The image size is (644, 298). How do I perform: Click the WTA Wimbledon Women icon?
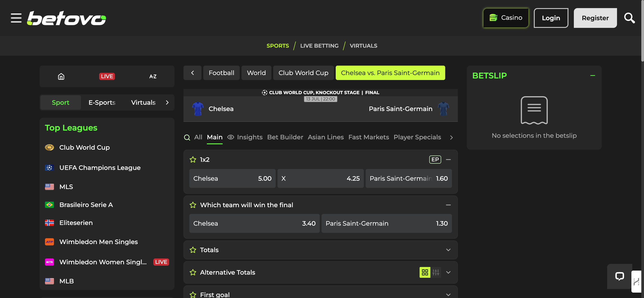49,262
